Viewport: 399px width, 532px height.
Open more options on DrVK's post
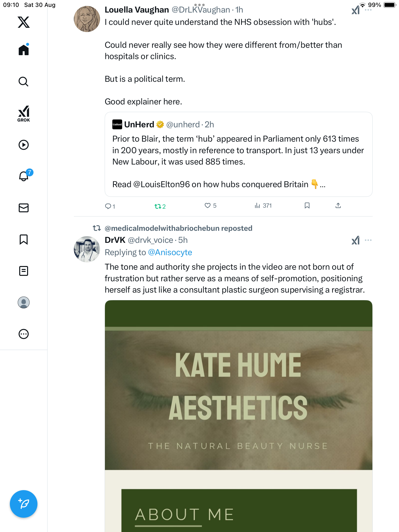point(368,240)
